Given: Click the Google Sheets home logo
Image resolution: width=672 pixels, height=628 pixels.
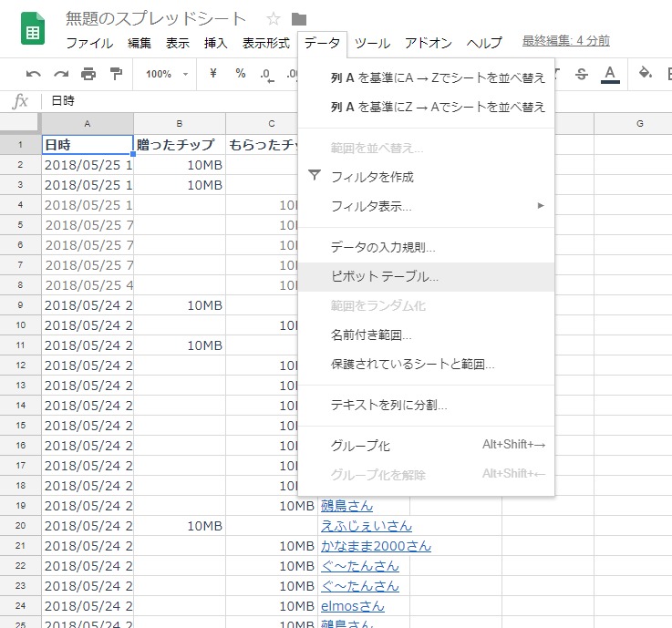Looking at the screenshot, I should [x=34, y=30].
